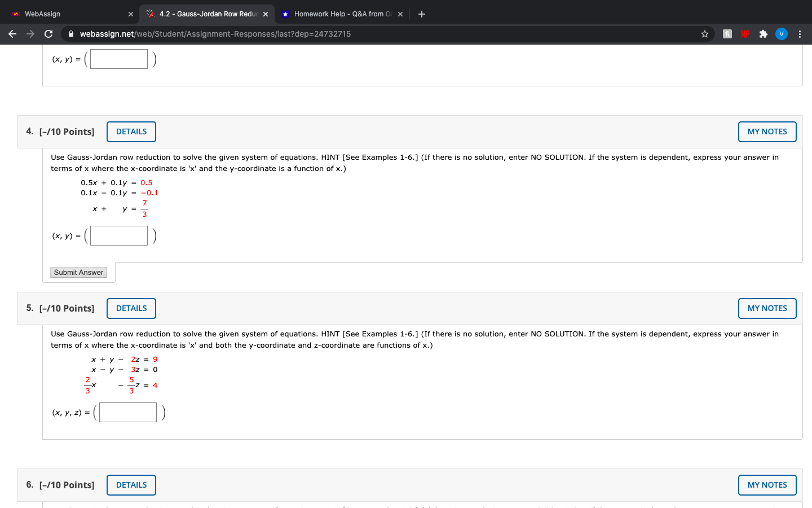
Task: Click the red NP extension icon
Action: pyautogui.click(x=745, y=34)
